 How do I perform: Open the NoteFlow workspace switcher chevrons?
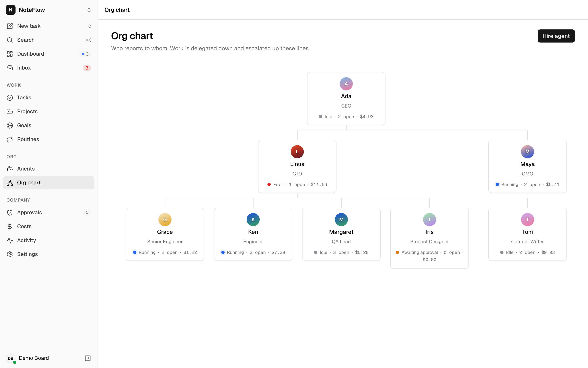89,10
